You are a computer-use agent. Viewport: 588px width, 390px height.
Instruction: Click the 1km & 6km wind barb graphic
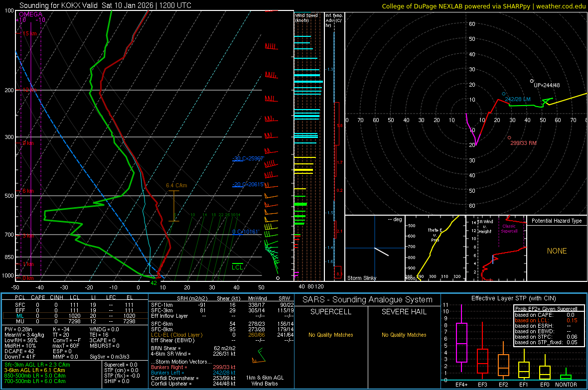259,356
